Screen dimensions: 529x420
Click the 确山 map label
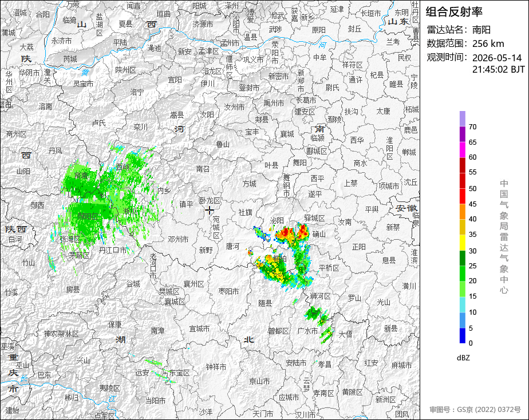(319, 233)
